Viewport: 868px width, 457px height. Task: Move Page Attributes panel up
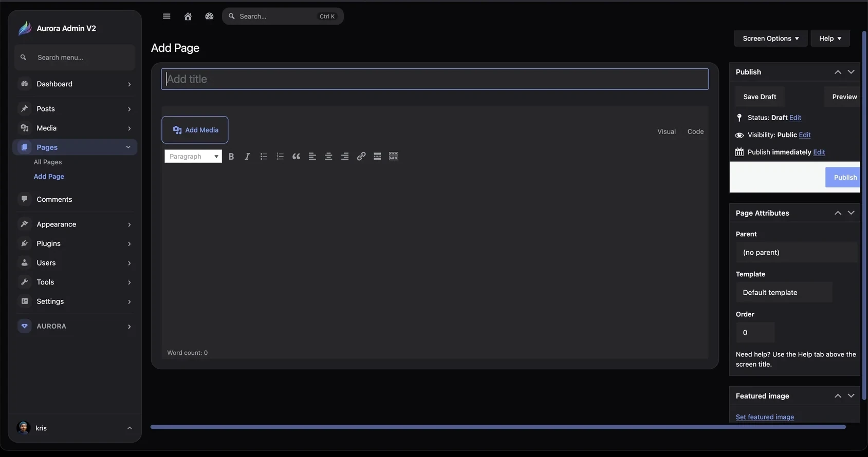click(838, 213)
